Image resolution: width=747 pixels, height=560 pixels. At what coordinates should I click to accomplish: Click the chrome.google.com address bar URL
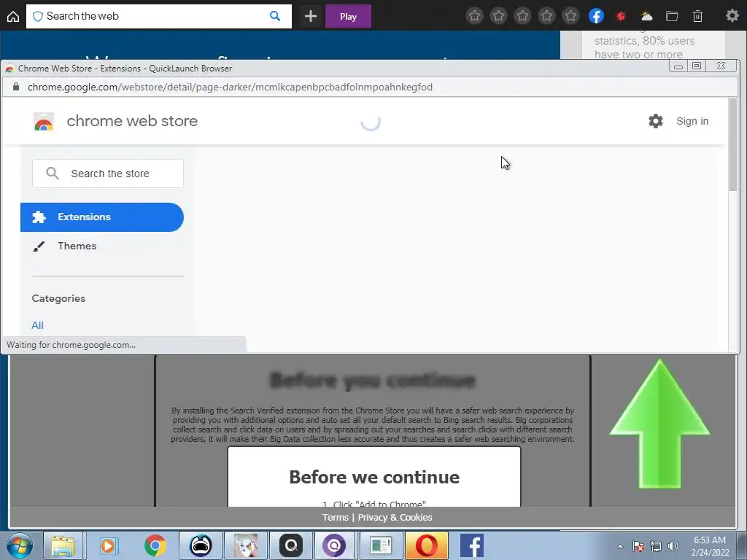230,87
